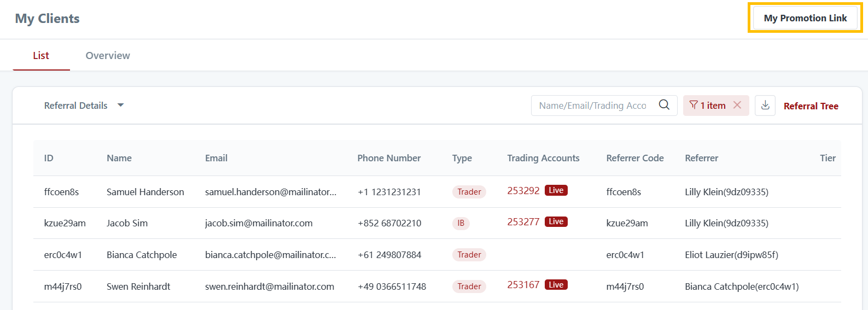868x310 pixels.
Task: Click the Trader badge for Bianca Catchpole
Action: click(x=469, y=255)
